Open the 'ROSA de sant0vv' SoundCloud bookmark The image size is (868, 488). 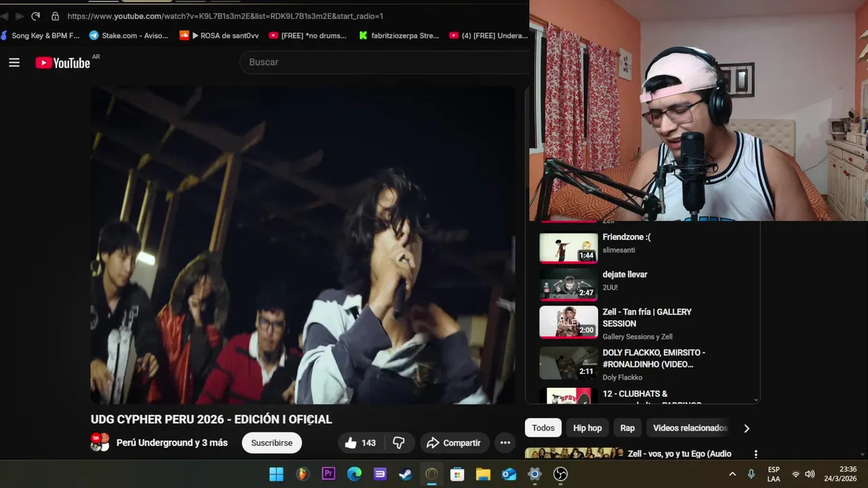click(x=219, y=35)
